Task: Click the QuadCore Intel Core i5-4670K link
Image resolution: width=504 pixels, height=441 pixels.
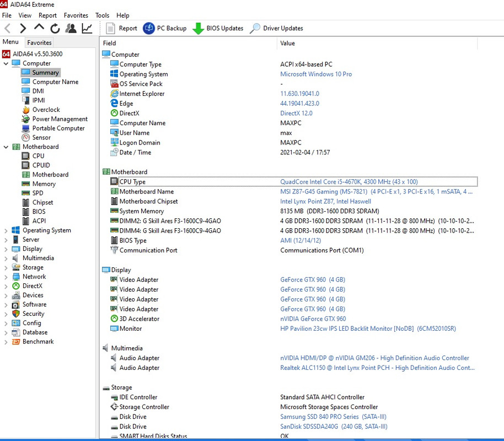Action: click(348, 181)
